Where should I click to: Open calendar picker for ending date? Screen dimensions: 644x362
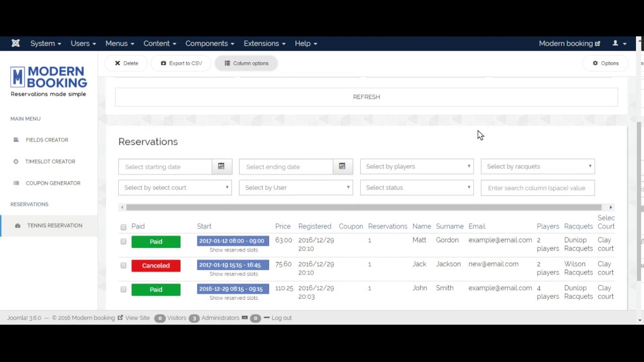[342, 166]
